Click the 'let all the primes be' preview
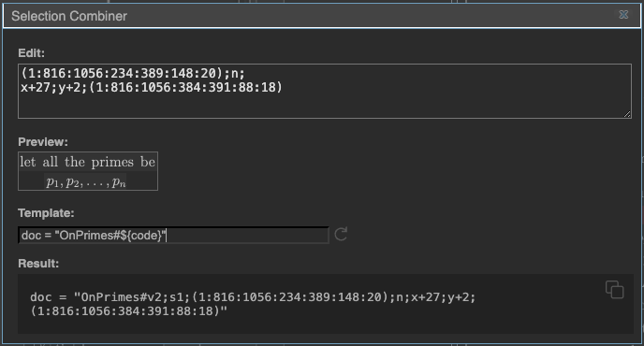644x346 pixels. coord(87,162)
